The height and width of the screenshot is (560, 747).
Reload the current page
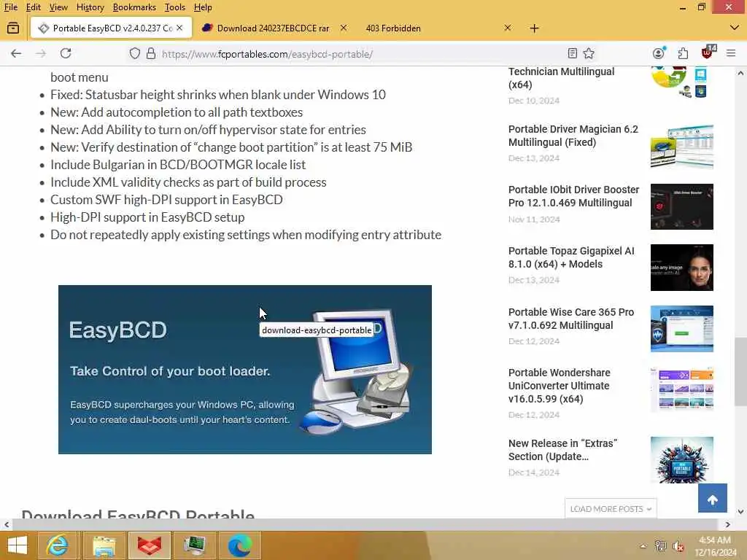[66, 53]
